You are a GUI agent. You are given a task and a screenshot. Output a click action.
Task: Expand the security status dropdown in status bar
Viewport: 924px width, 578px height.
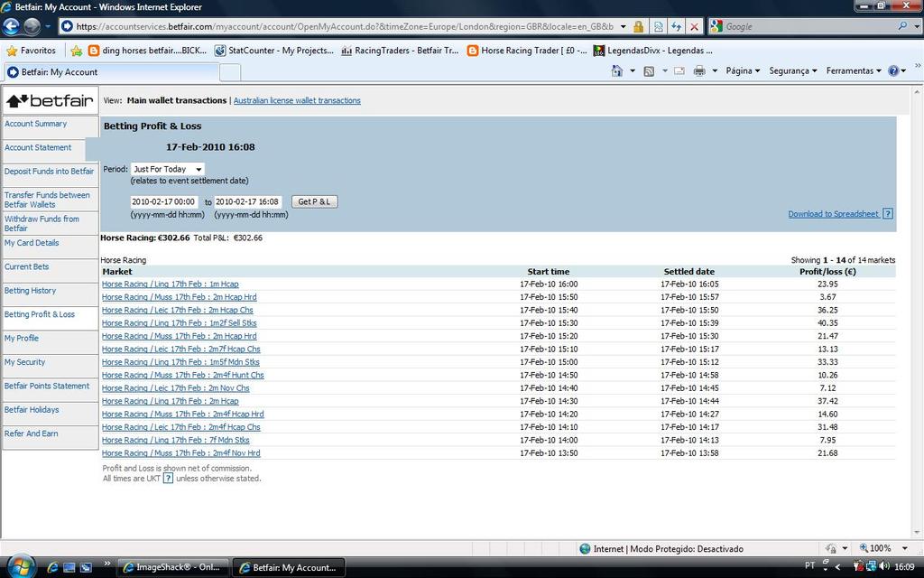(x=845, y=548)
